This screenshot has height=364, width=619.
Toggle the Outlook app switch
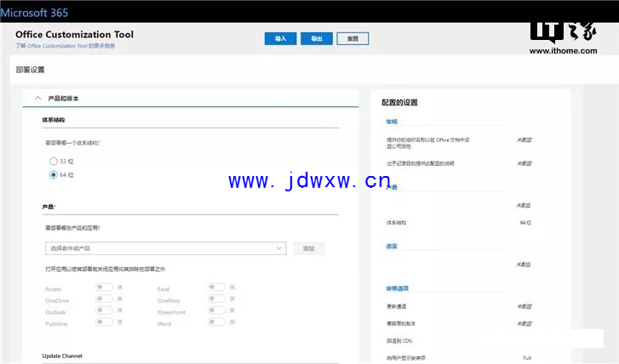click(104, 310)
